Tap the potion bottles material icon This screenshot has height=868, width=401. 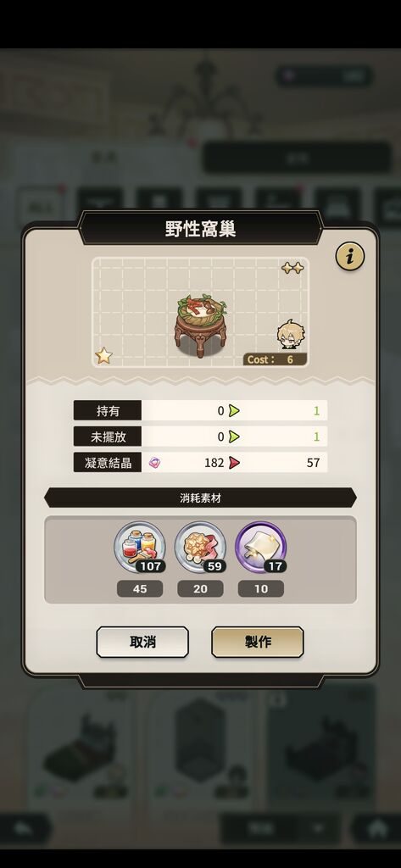(140, 548)
